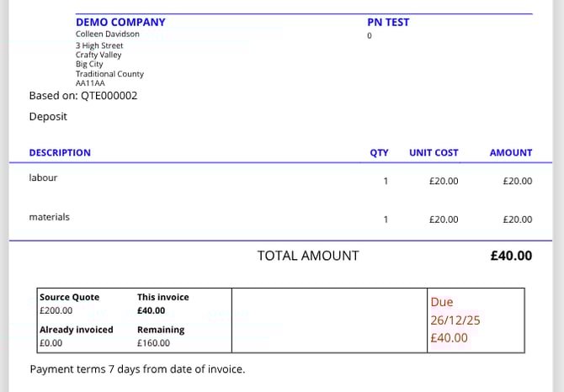
Task: Click the PN TEST heading
Action: coord(388,22)
